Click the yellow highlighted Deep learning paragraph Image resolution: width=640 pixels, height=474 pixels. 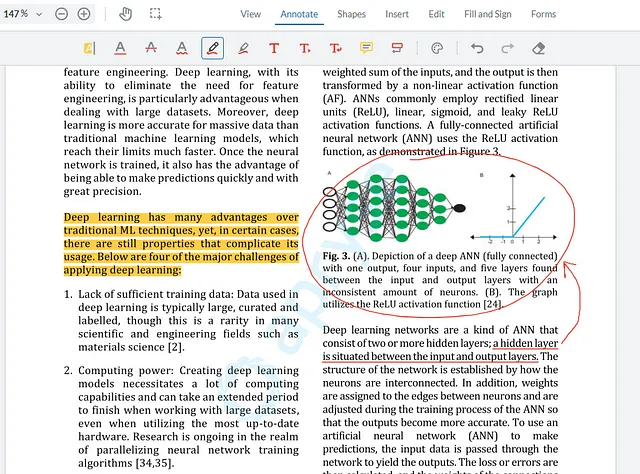tap(181, 244)
